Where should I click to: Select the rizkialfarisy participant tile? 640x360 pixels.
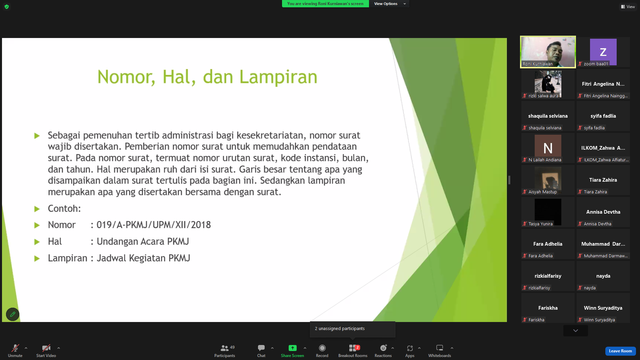click(x=548, y=276)
